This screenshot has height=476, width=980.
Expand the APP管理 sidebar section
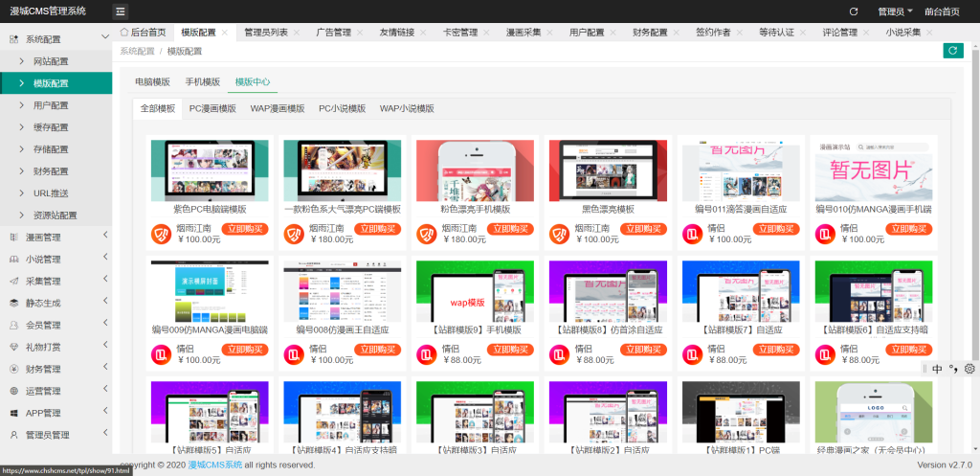57,413
